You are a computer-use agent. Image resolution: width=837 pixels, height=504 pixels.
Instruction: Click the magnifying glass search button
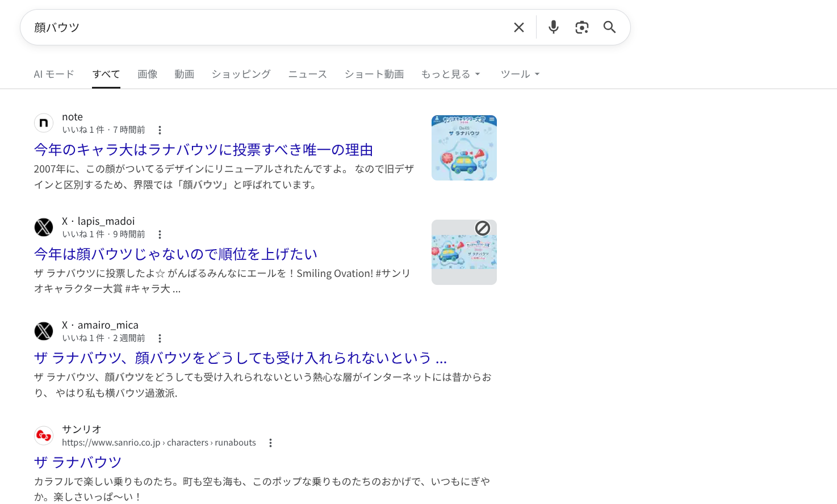[x=609, y=27]
